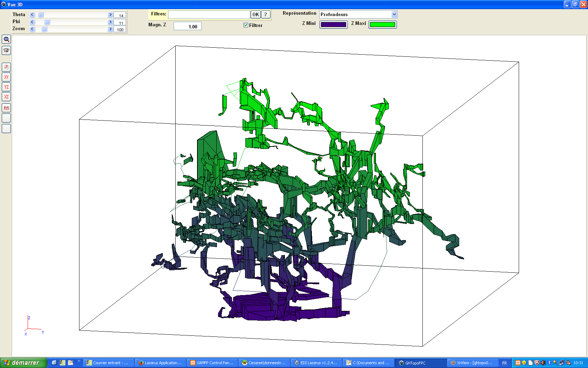Decrease Phi with the left arrow
This screenshot has height=368, width=588.
coord(32,22)
